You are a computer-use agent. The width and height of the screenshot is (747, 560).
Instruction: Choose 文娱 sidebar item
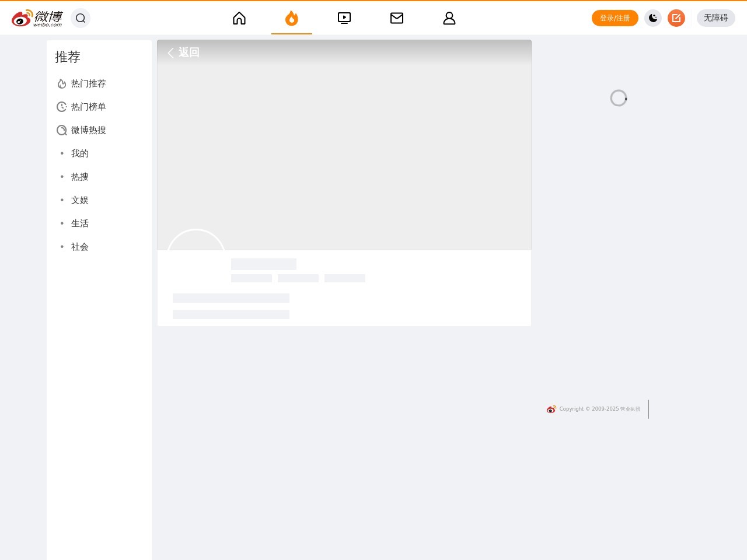click(x=80, y=200)
